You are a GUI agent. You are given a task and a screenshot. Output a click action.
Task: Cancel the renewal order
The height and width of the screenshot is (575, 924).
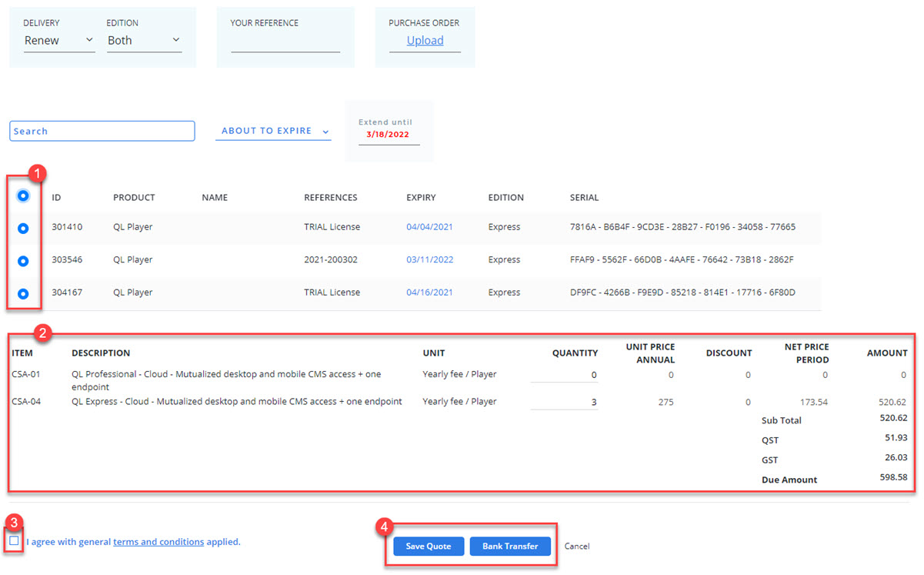(x=577, y=547)
